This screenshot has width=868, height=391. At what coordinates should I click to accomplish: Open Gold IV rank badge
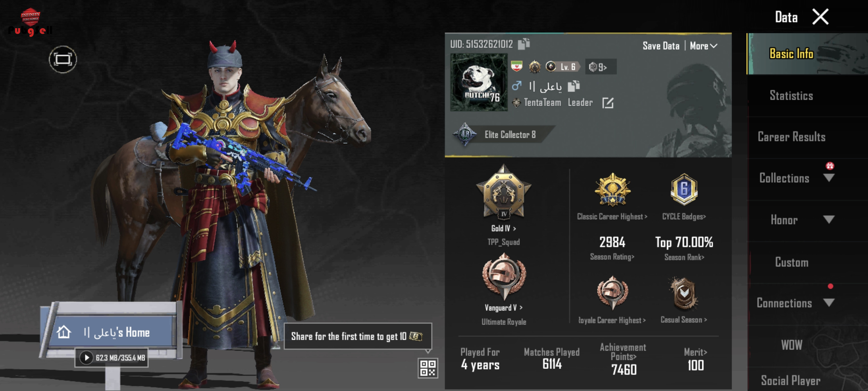tap(503, 192)
